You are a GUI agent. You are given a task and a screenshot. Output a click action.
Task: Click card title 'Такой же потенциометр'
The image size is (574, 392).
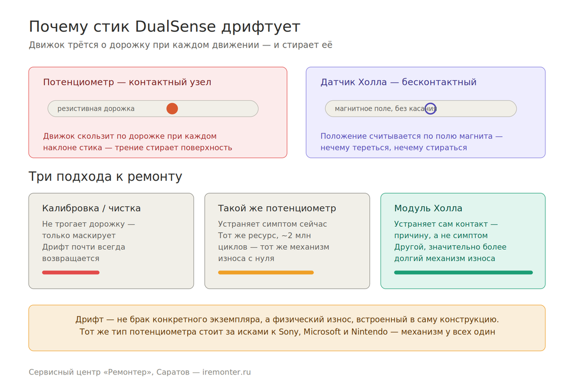pyautogui.click(x=277, y=208)
